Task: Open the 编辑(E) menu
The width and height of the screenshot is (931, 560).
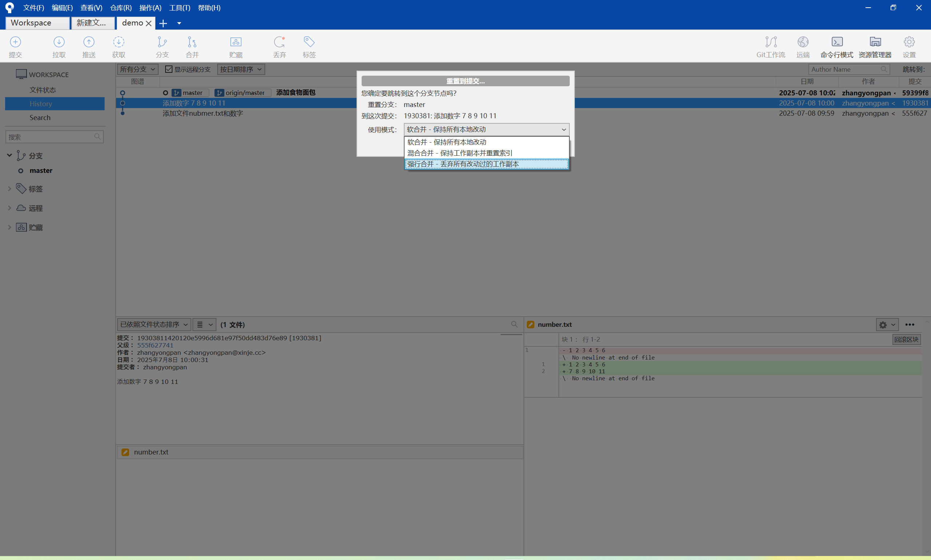Action: [62, 8]
